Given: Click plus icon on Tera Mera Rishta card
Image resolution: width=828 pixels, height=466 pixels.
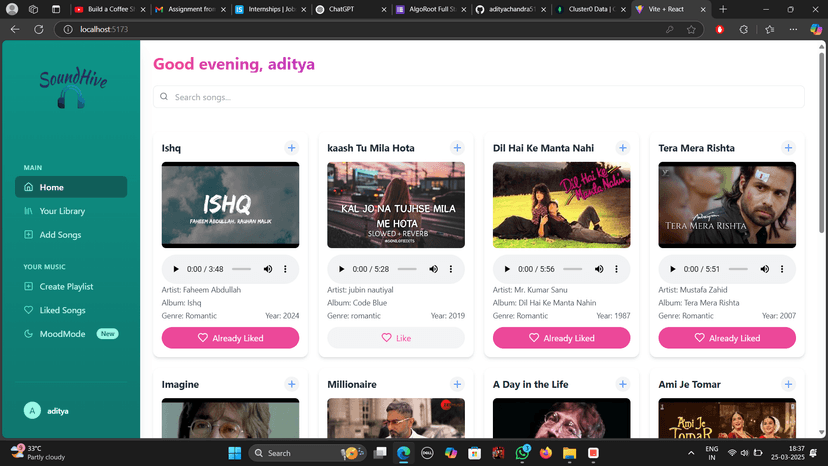Looking at the screenshot, I should click(x=788, y=148).
